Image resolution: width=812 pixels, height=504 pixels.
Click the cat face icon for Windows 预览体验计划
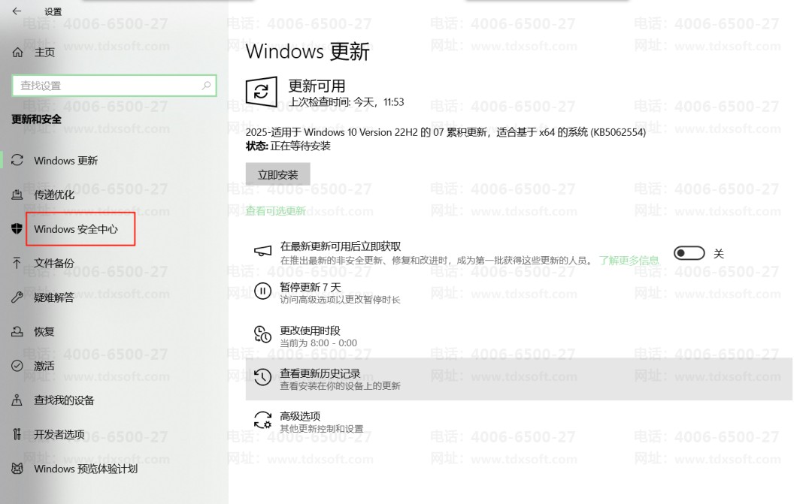coord(17,468)
